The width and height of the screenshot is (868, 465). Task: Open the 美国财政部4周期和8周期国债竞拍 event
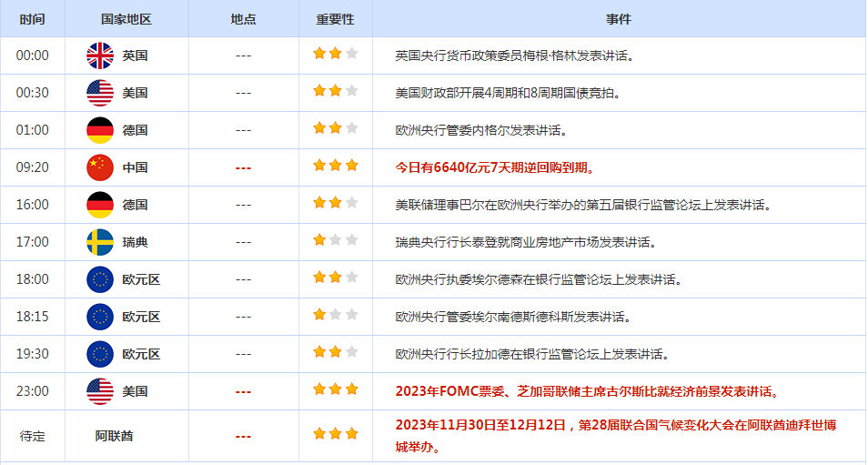coord(509,93)
